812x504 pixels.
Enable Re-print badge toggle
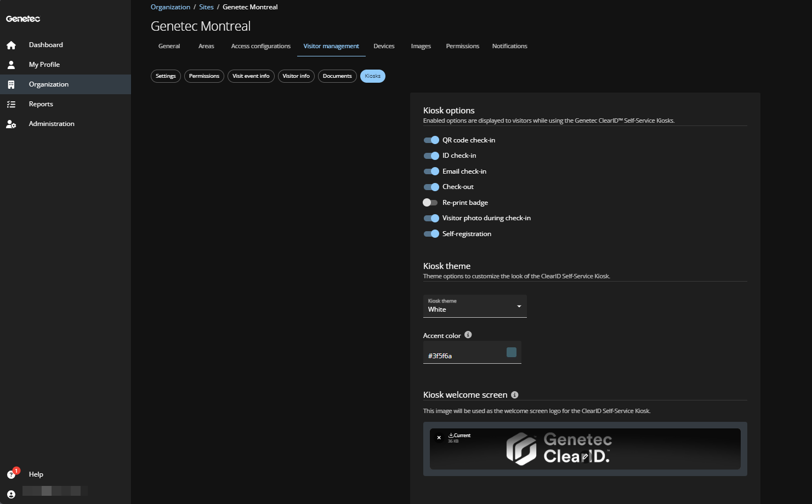(x=430, y=203)
